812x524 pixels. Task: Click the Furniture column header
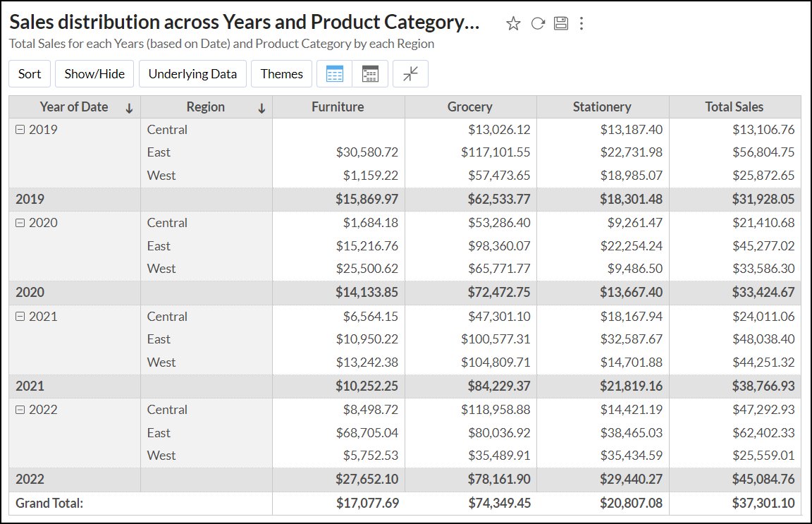point(338,107)
